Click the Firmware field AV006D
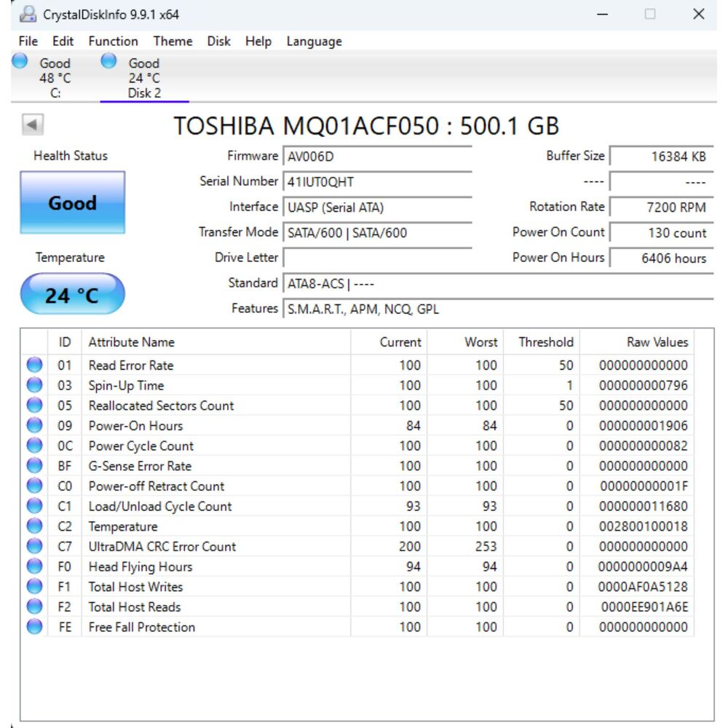The image size is (728, 728). (377, 157)
